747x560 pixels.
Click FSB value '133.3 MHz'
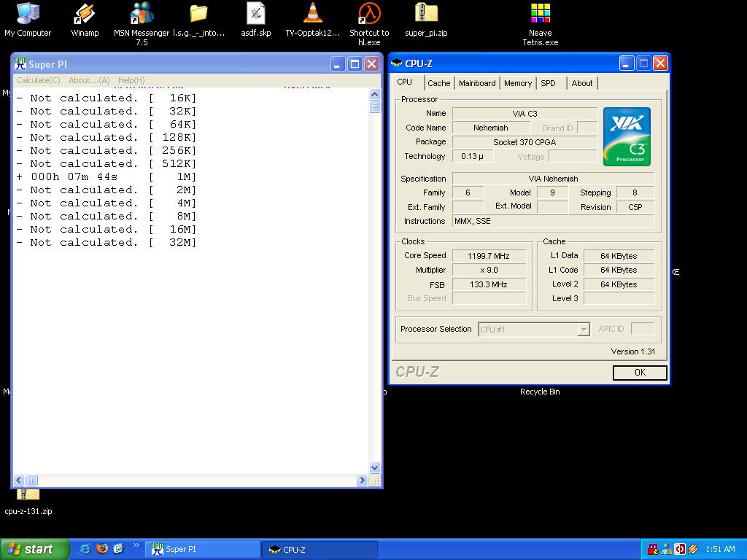tap(489, 284)
